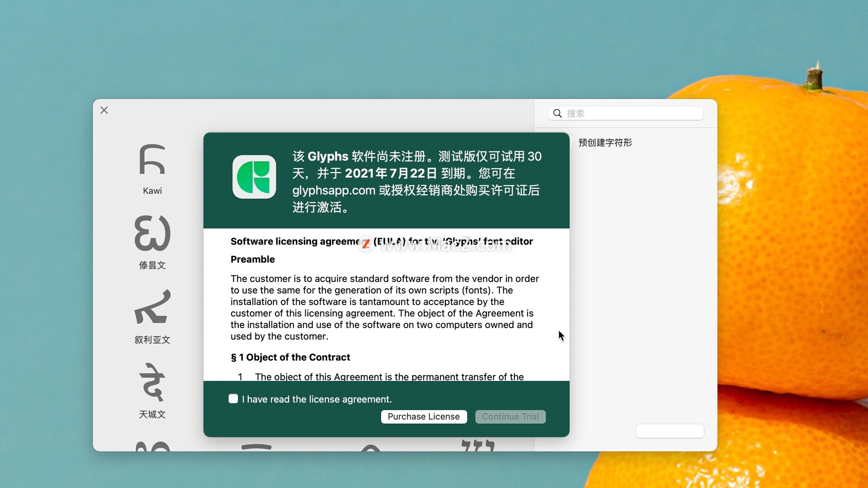The height and width of the screenshot is (488, 868).
Task: Click the Glyphs app logo in dialog
Action: pyautogui.click(x=254, y=177)
